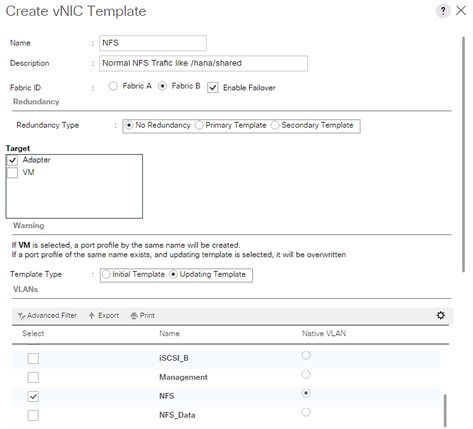Screen dimensions: 473x429
Task: Set Management as native VLAN
Action: click(x=306, y=374)
